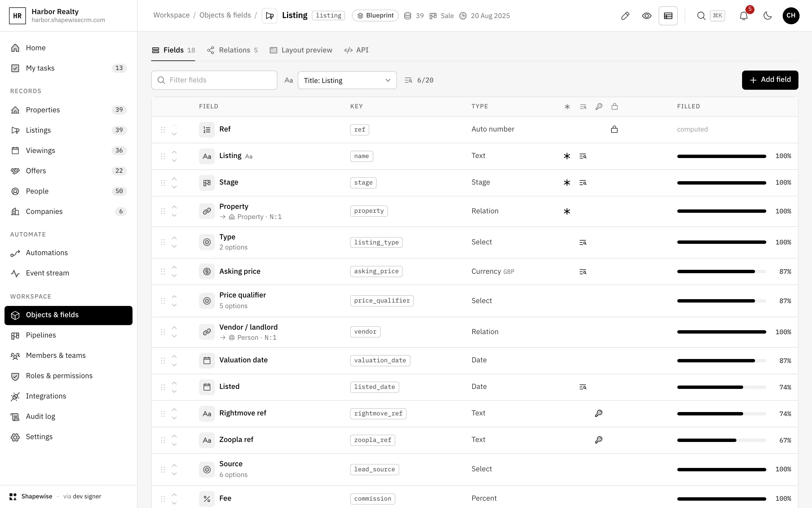The image size is (812, 508).
Task: Focus the Filter fields search box
Action: click(x=214, y=80)
